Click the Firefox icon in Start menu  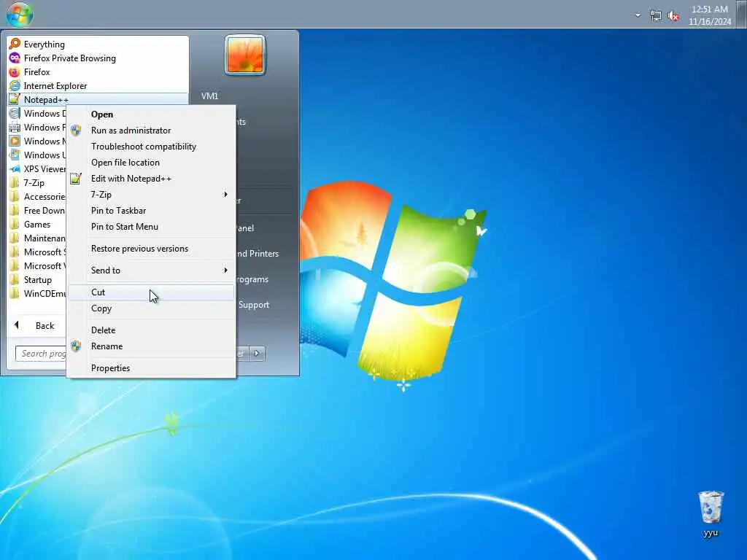tap(15, 72)
